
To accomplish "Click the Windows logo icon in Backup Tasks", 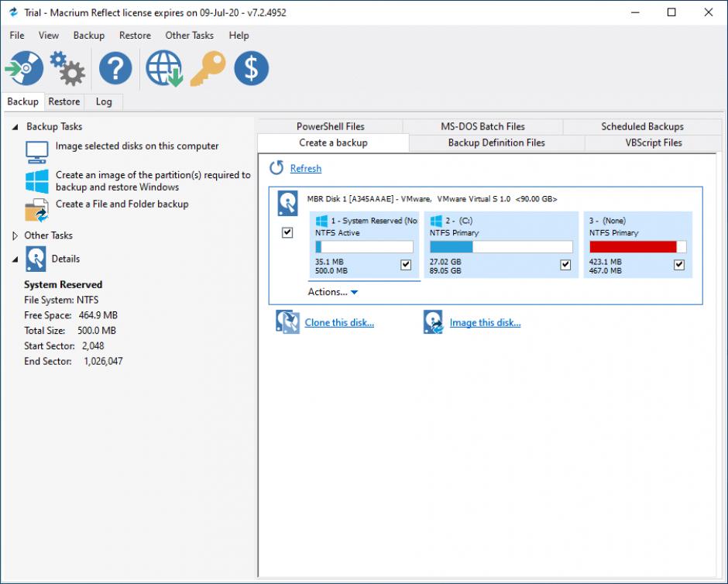I will click(36, 181).
